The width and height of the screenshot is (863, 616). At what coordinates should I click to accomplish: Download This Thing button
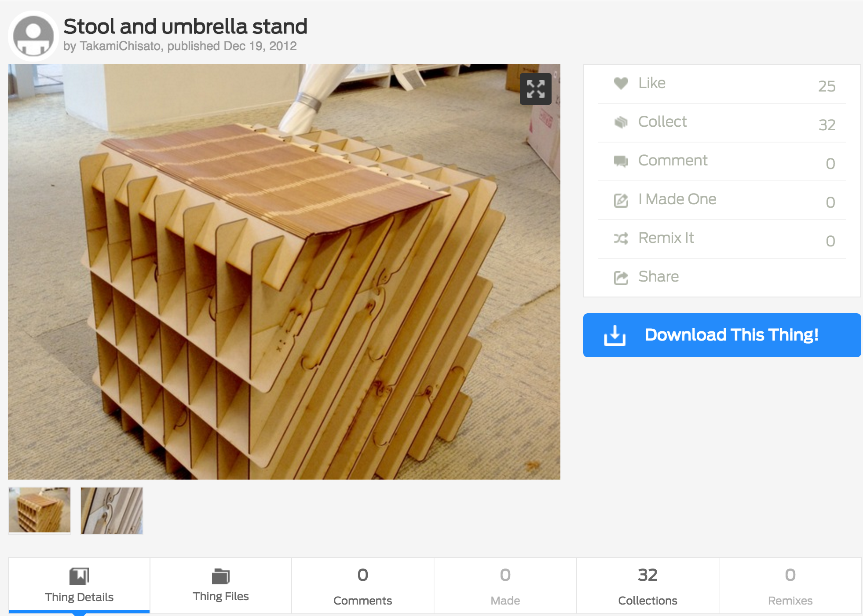click(x=722, y=335)
